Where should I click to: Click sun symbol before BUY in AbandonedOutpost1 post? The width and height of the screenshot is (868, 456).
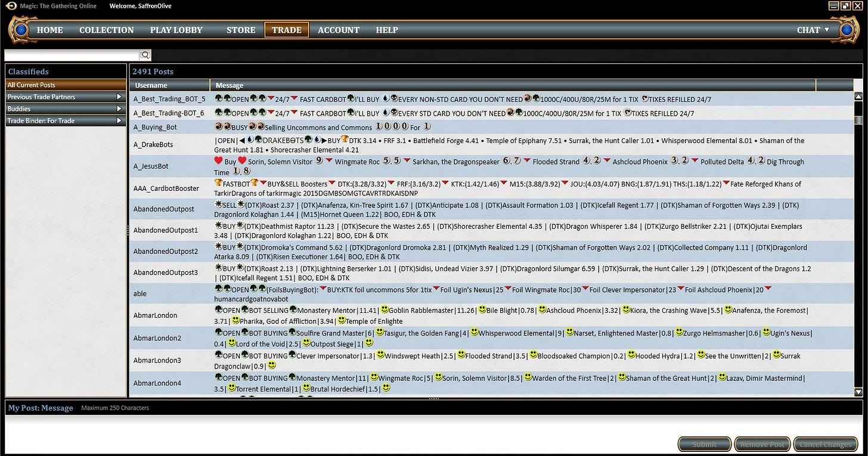218,225
